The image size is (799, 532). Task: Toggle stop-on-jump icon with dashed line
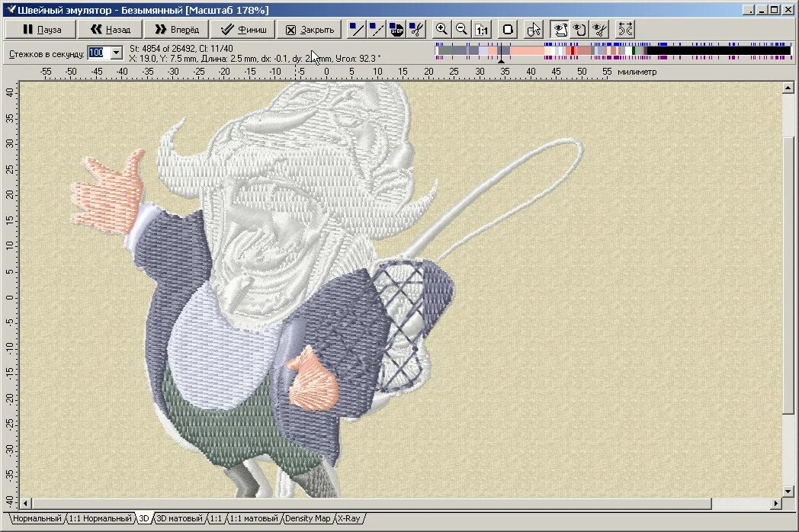tap(376, 30)
